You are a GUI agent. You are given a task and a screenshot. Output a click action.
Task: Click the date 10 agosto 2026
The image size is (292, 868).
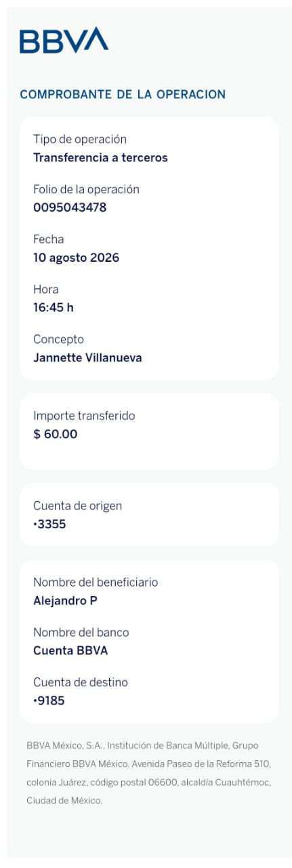pyautogui.click(x=76, y=258)
